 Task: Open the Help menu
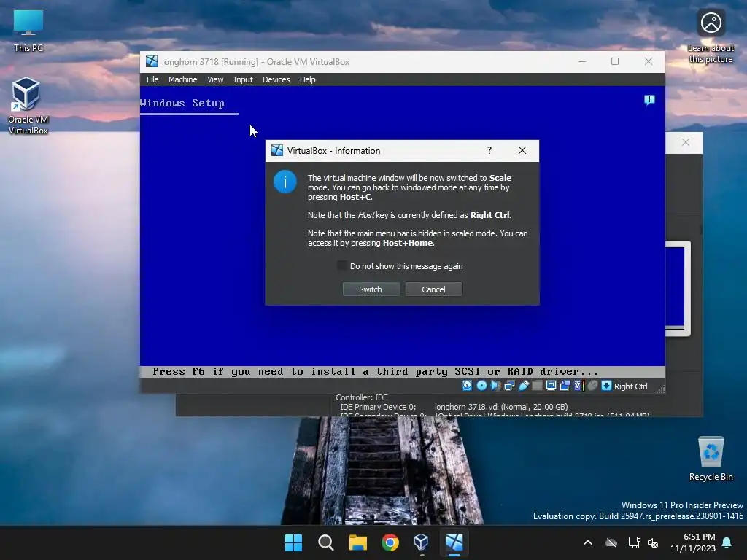coord(307,79)
